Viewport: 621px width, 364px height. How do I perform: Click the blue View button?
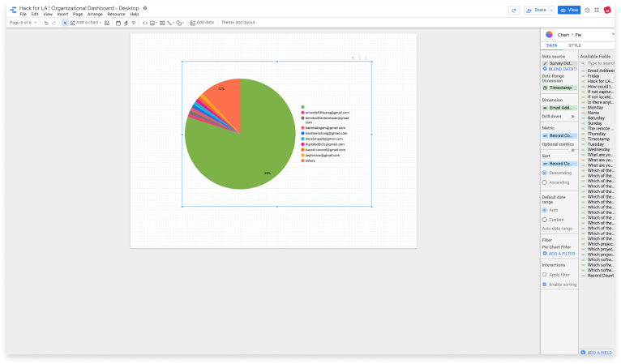click(569, 10)
